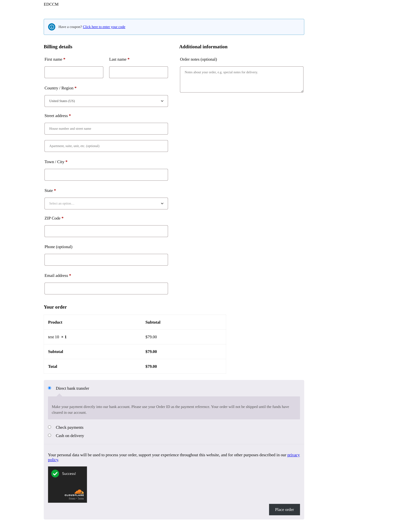The height and width of the screenshot is (532, 400).
Task: Open the coupon code entry link
Action: pos(104,27)
